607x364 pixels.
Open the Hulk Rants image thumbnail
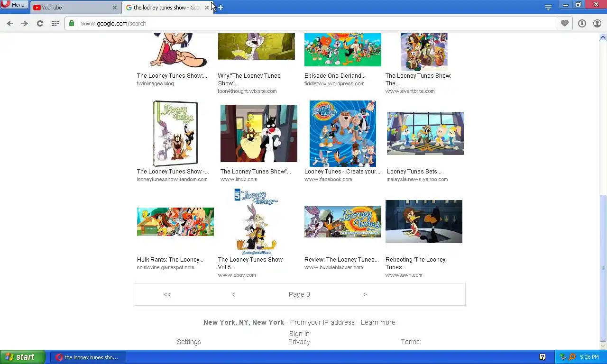click(x=175, y=221)
